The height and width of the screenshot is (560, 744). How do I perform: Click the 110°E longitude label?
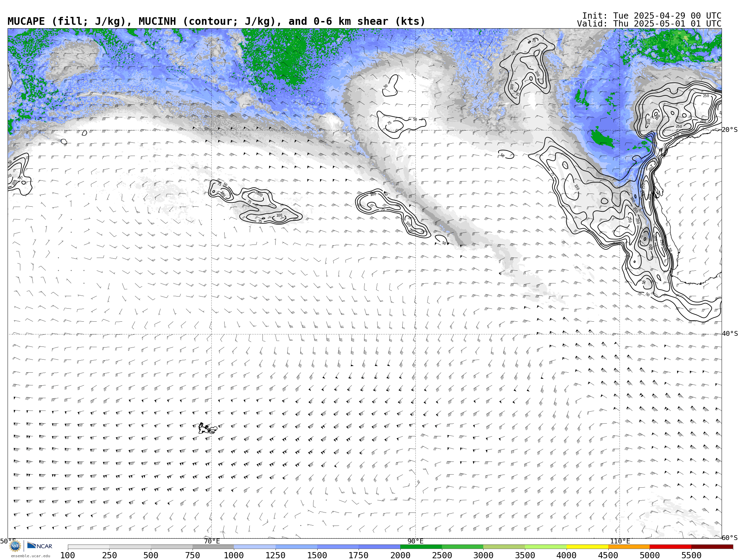tap(620, 541)
